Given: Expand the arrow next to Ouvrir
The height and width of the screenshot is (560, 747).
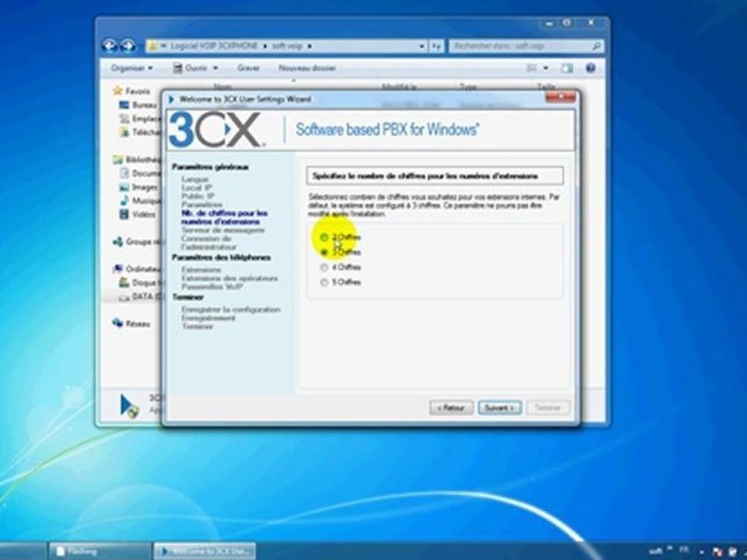Looking at the screenshot, I should coord(216,68).
